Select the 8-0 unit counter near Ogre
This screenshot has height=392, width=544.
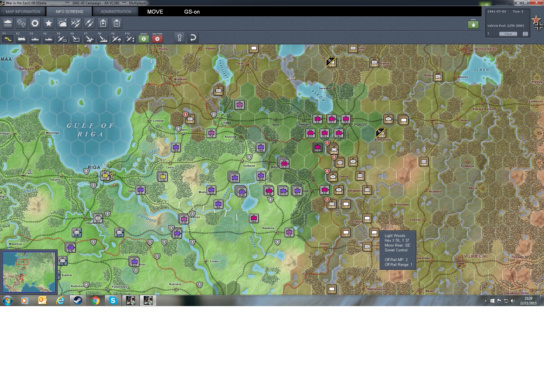141,190
